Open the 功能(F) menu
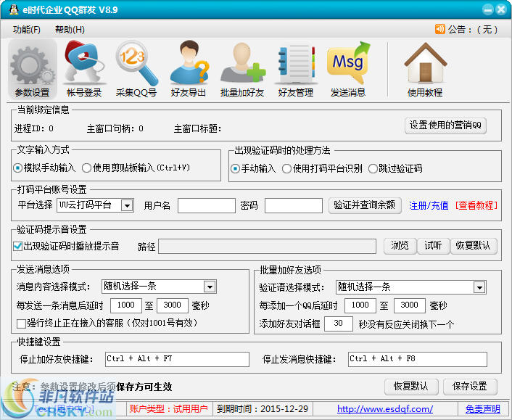The width and height of the screenshot is (512, 420). point(26,30)
